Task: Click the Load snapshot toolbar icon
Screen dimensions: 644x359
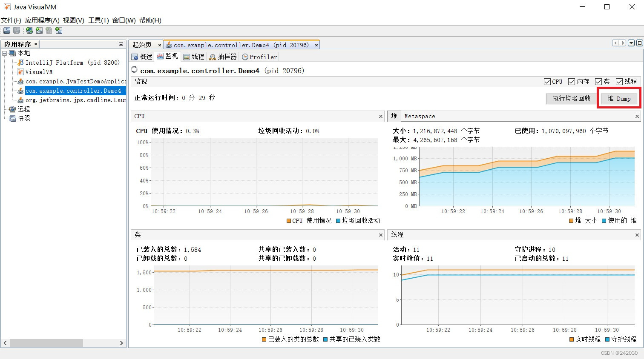Action: click(x=7, y=31)
